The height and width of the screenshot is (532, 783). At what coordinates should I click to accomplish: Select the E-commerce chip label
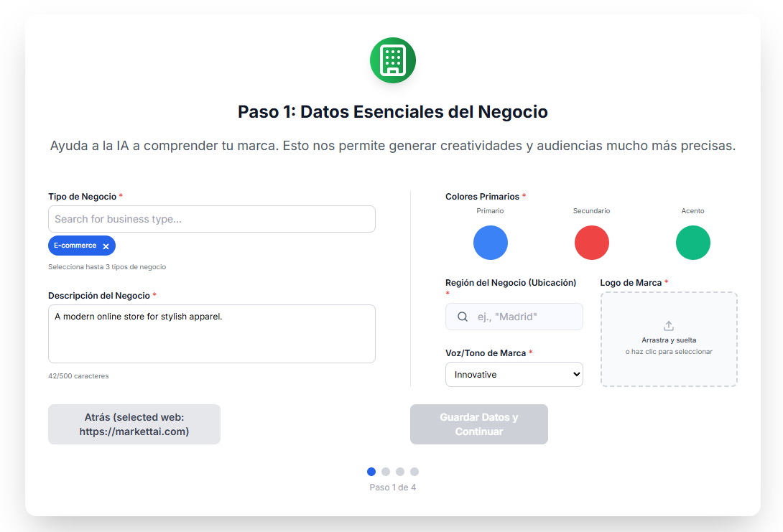coord(75,246)
